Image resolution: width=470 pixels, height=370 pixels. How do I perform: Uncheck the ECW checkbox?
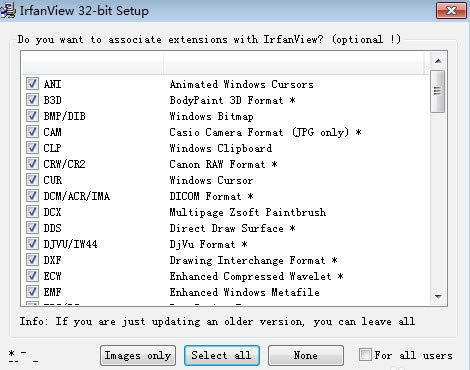[32, 276]
